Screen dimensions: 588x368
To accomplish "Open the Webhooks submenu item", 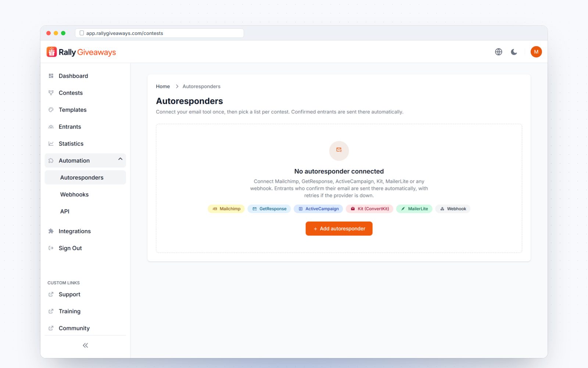I will click(x=85, y=194).
